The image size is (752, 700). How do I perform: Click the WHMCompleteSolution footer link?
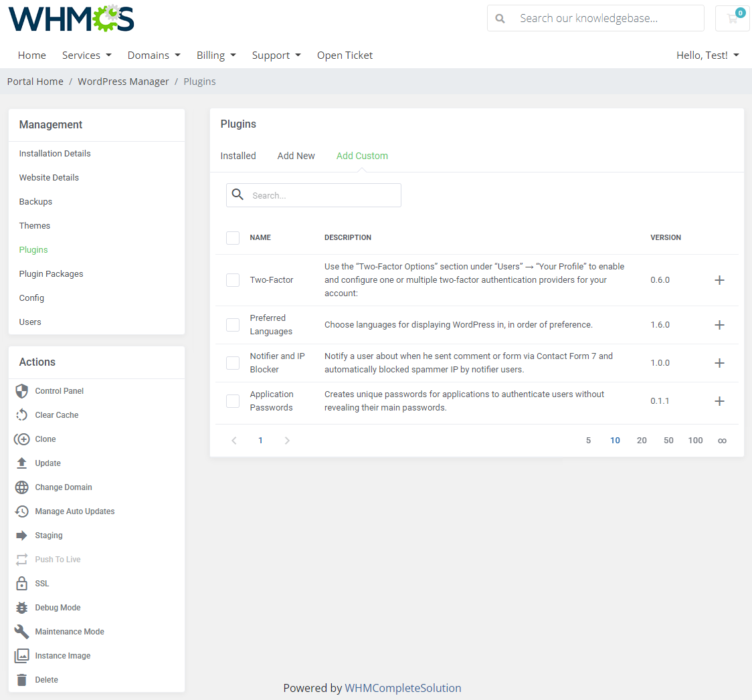403,687
